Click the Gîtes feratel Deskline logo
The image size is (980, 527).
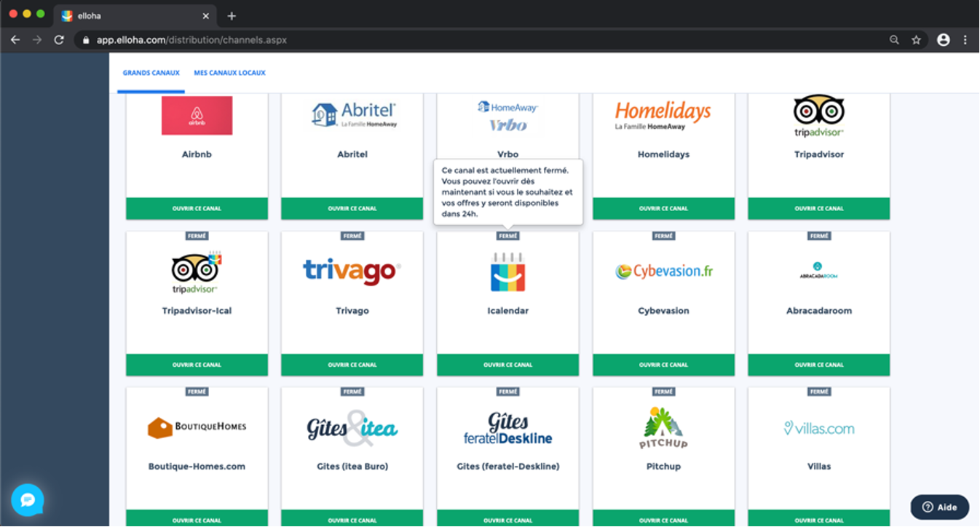pos(508,428)
